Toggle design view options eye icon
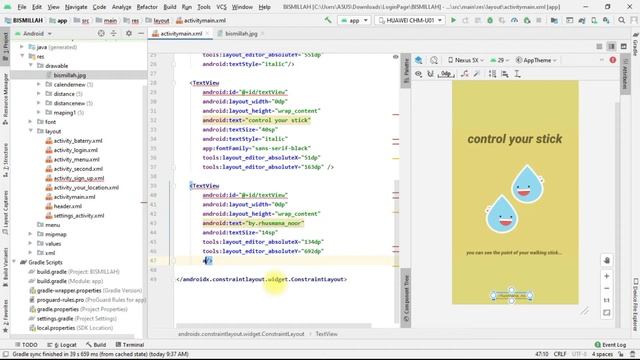Screen dimensions: 640x360 (418, 74)
